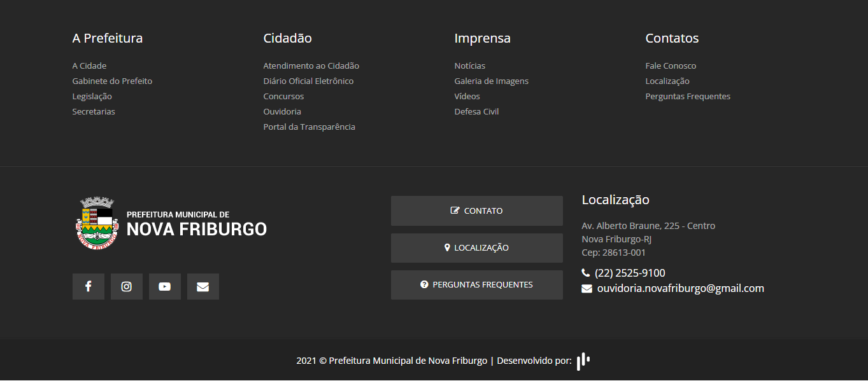Select the Concursos link
Viewport: 868px width, 381px height.
(x=283, y=97)
